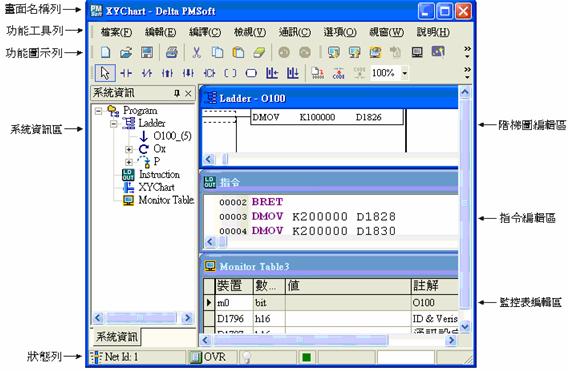The width and height of the screenshot is (568, 371).
Task: Click the New file icon
Action: (105, 52)
